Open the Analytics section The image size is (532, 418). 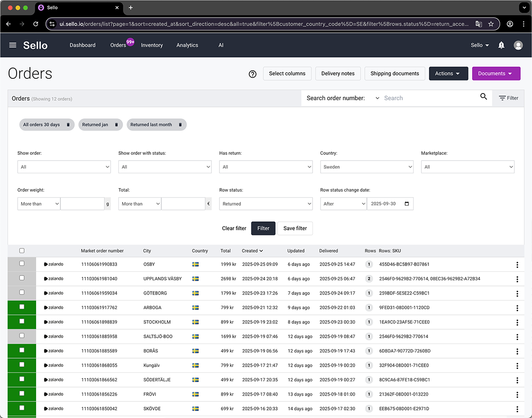click(187, 45)
